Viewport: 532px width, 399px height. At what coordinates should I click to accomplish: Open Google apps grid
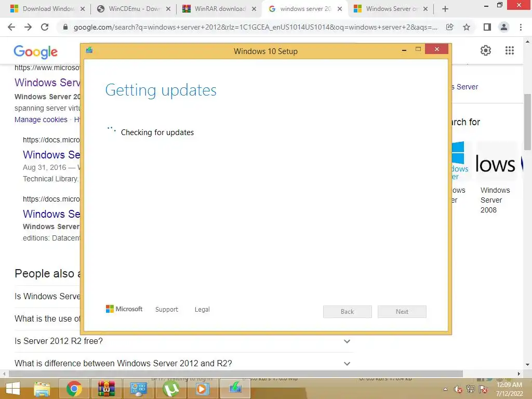coord(510,50)
